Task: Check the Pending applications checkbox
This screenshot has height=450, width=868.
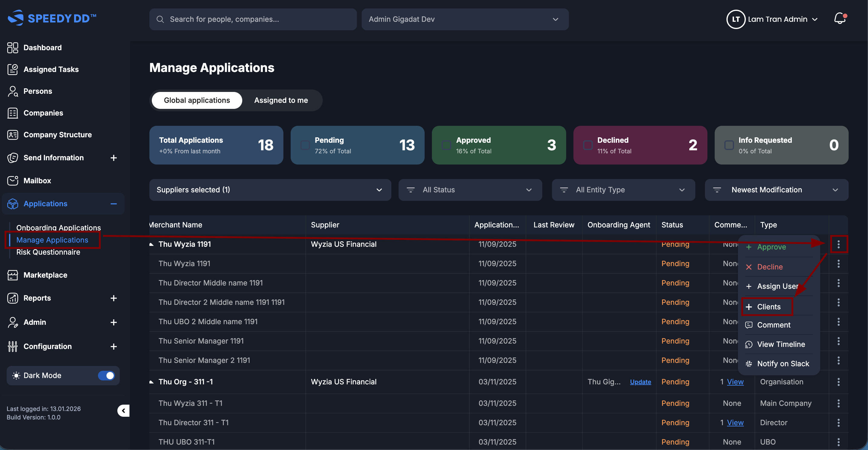Action: [x=305, y=145]
